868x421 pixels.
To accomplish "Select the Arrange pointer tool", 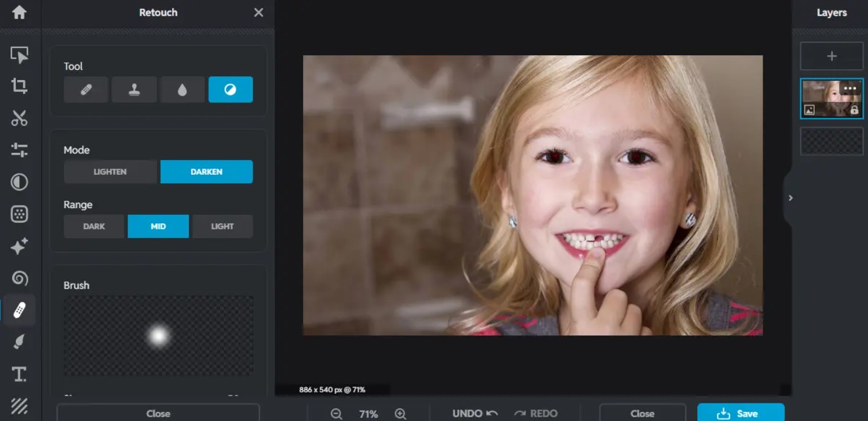I will (19, 55).
